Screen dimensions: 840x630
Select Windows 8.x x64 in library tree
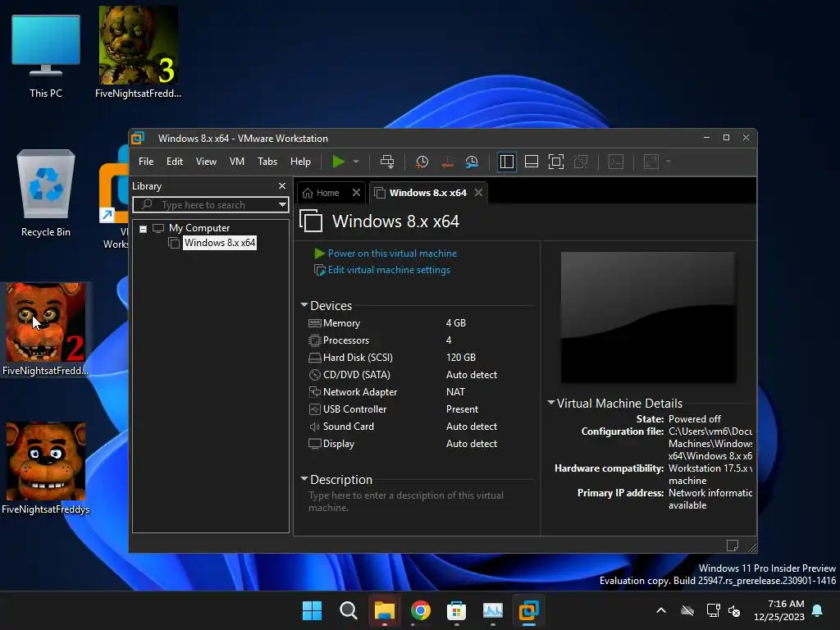pos(220,243)
